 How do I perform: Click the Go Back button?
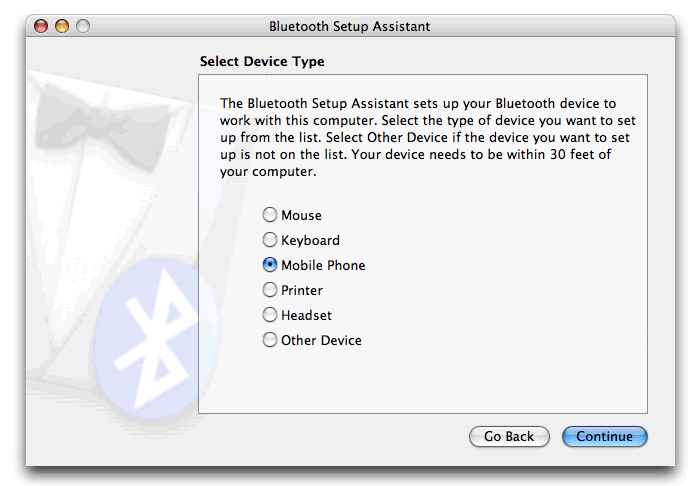[x=509, y=436]
